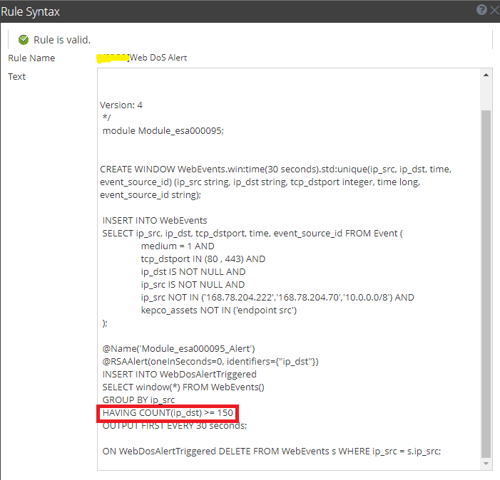This screenshot has width=500, height=480.
Task: Click the @RSAAlert annotation line
Action: (210, 362)
